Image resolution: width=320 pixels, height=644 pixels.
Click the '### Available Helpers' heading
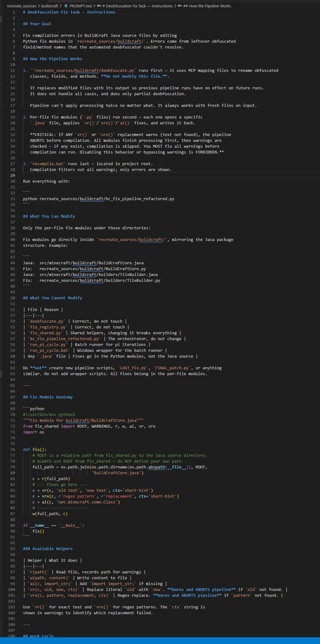pos(48,549)
